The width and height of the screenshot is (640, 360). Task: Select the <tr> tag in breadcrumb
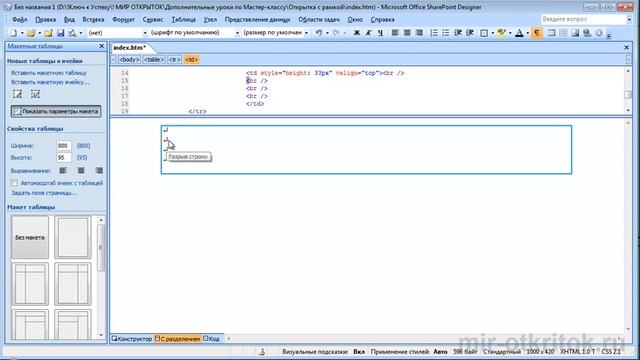pos(174,60)
